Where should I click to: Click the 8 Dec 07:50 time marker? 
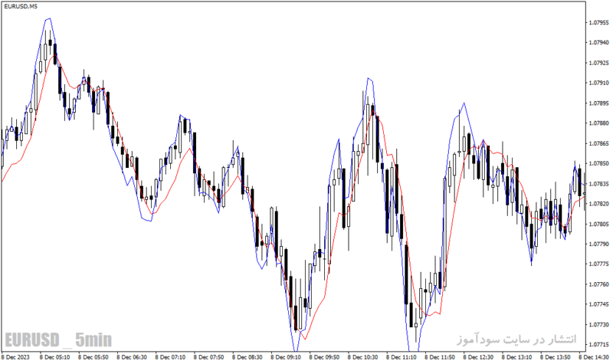point(208,357)
